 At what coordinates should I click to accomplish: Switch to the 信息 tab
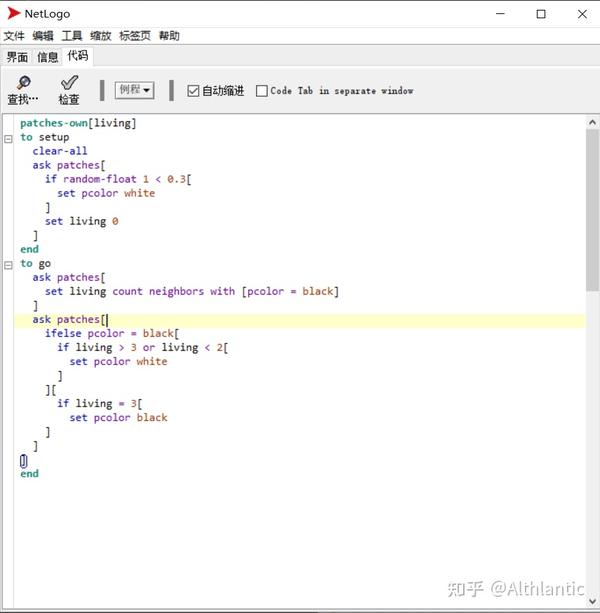48,57
